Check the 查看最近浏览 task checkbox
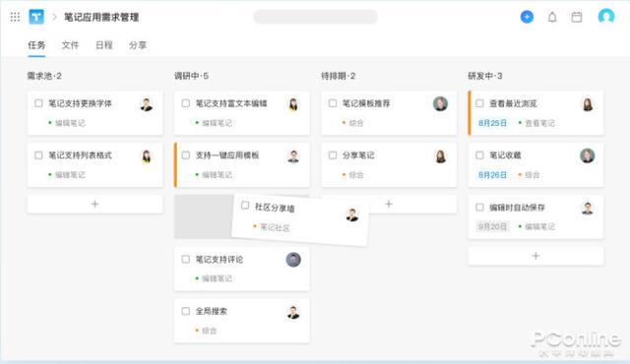Viewport: 630px width, 364px height. click(x=479, y=103)
